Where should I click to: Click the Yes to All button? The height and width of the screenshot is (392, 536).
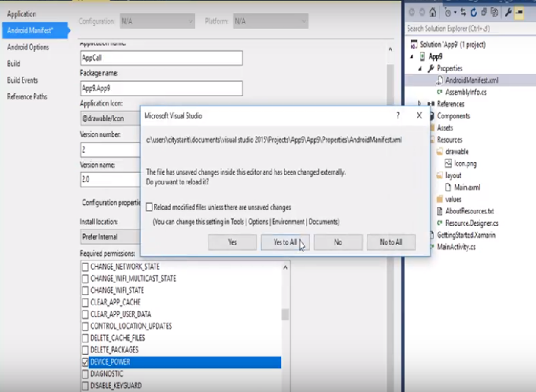[x=285, y=242]
